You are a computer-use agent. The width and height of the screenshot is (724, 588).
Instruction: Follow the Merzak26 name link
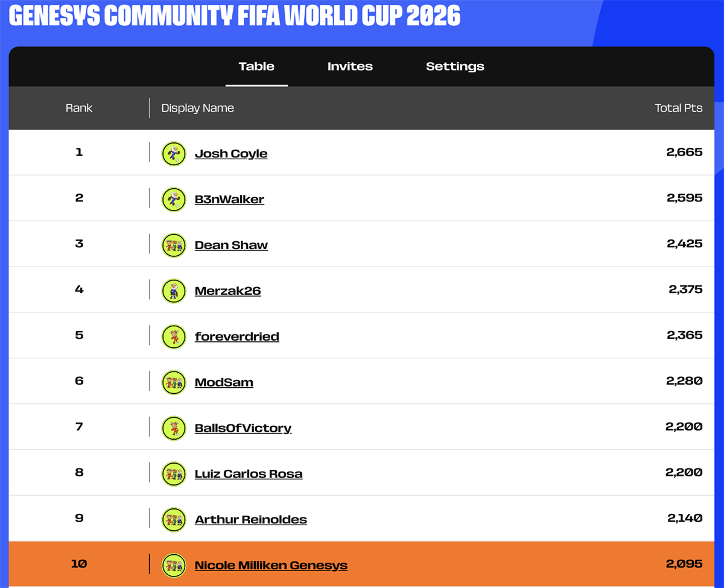point(227,291)
